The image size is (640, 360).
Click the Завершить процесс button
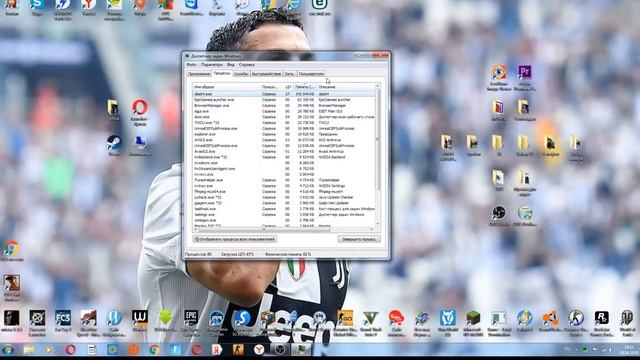click(x=359, y=239)
